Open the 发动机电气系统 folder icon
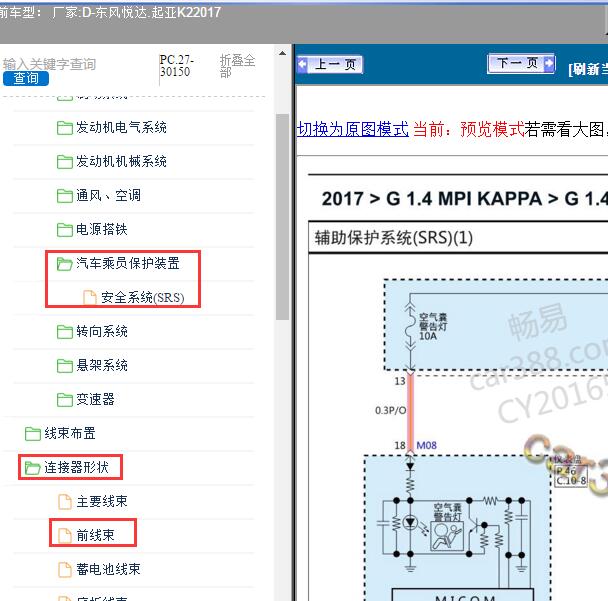Viewport: 608px width, 601px height. 64,128
